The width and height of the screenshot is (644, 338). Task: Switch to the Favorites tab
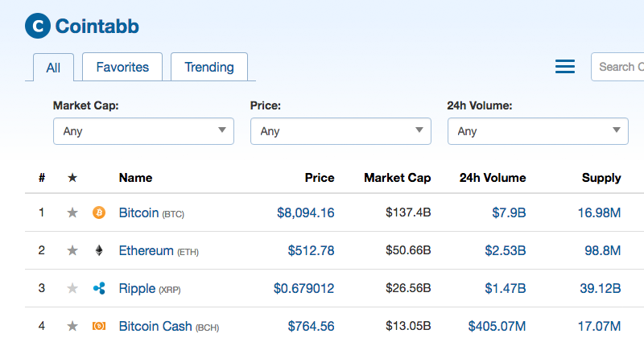tap(122, 67)
